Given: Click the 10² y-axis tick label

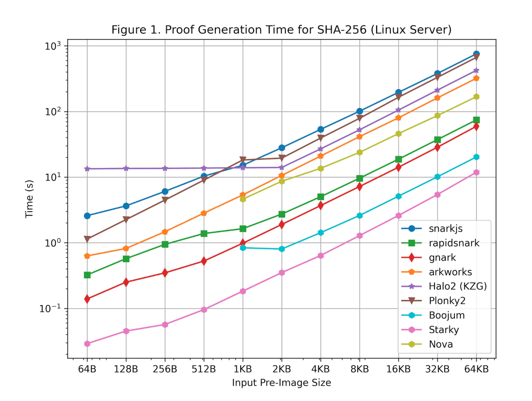Looking at the screenshot, I should [53, 112].
